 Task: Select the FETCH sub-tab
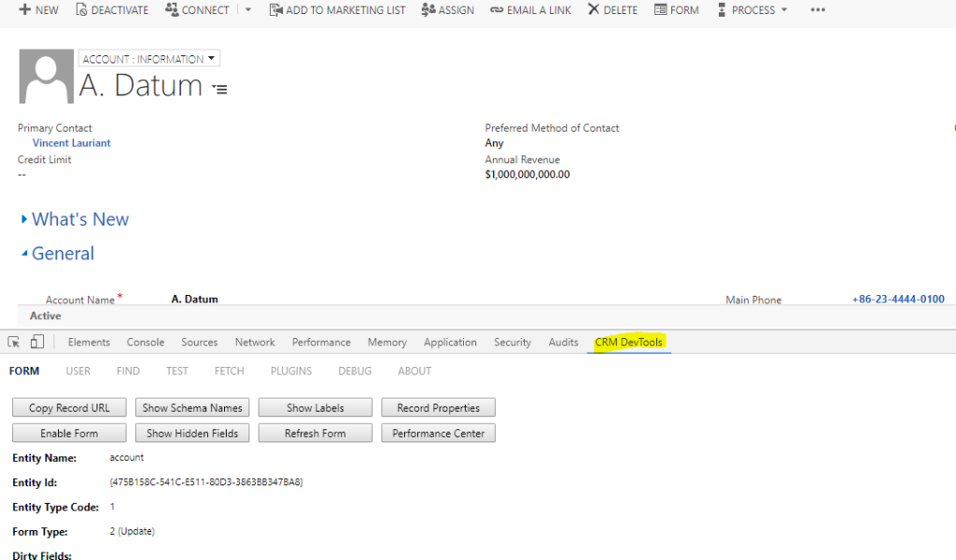point(230,371)
